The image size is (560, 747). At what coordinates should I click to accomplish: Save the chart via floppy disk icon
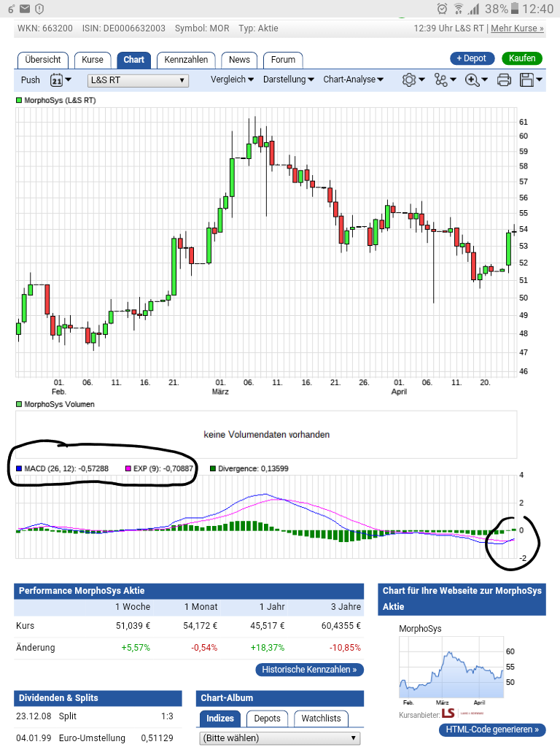pos(526,80)
